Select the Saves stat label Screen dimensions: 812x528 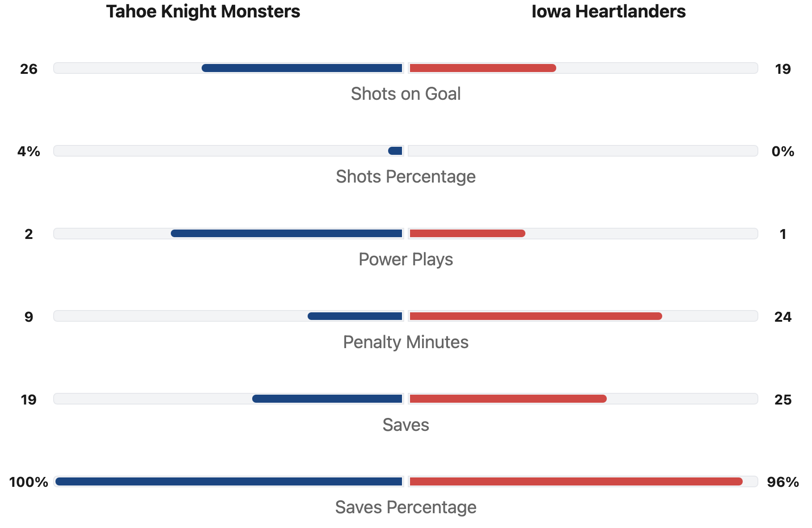[x=406, y=425]
